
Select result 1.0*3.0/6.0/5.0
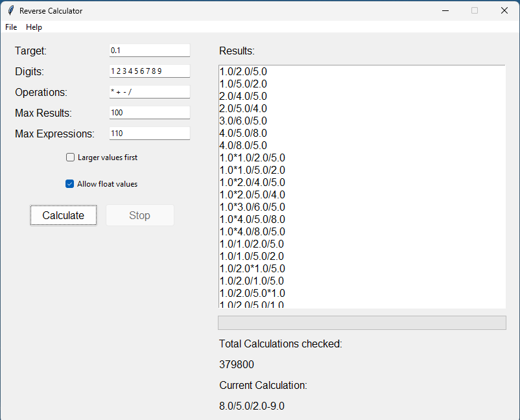(252, 207)
